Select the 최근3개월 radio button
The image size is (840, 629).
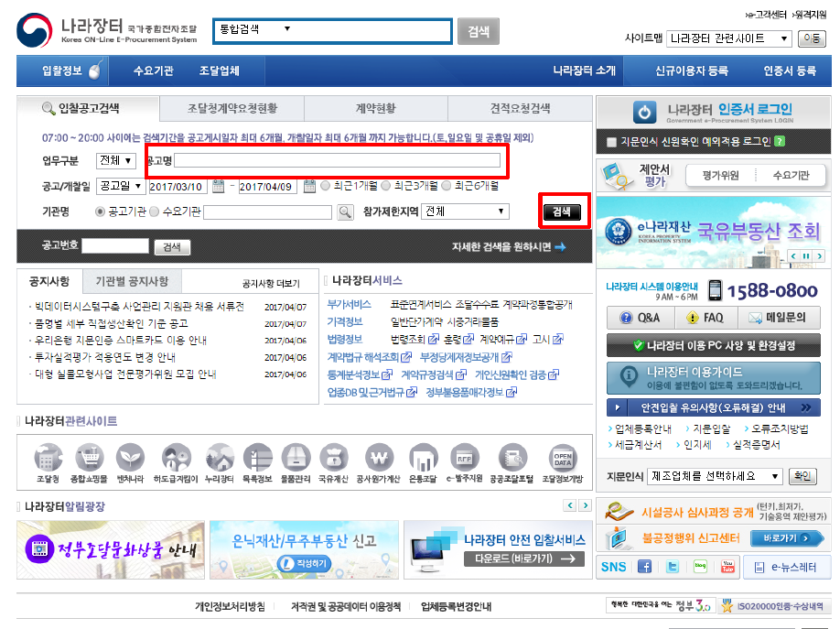tap(386, 186)
